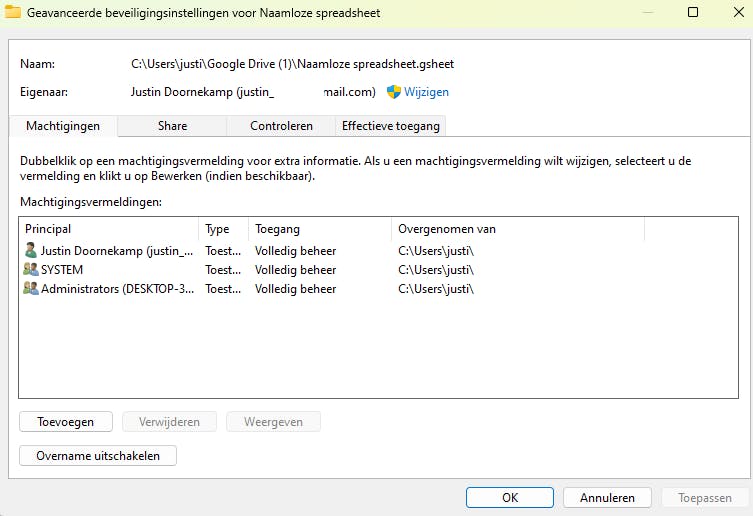Click Overname uitschakelen button
The image size is (753, 516).
tap(98, 455)
